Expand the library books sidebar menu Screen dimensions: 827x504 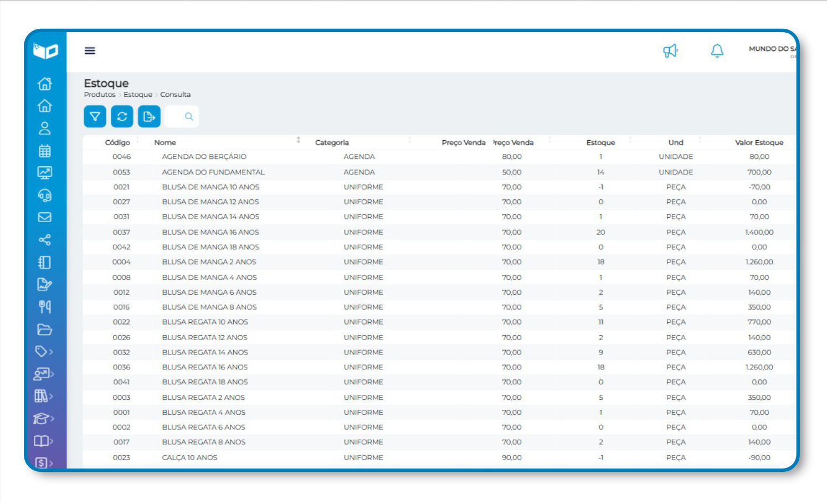coord(44,396)
